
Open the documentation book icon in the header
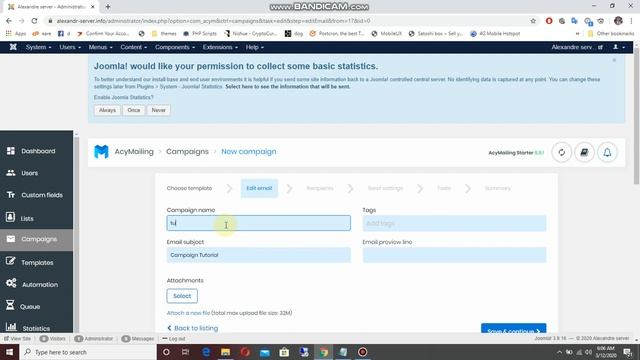pyautogui.click(x=584, y=152)
